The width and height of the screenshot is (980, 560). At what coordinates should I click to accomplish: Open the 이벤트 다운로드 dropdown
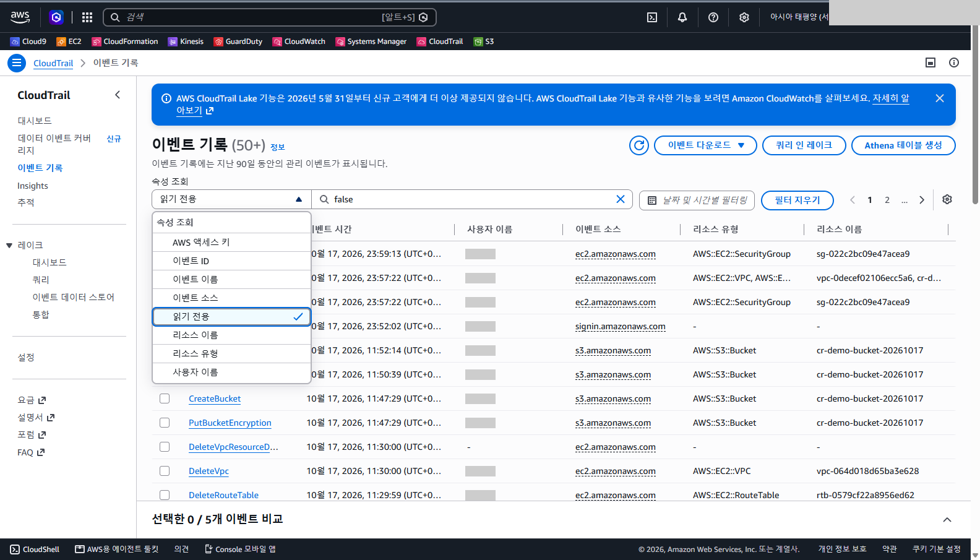click(x=705, y=145)
